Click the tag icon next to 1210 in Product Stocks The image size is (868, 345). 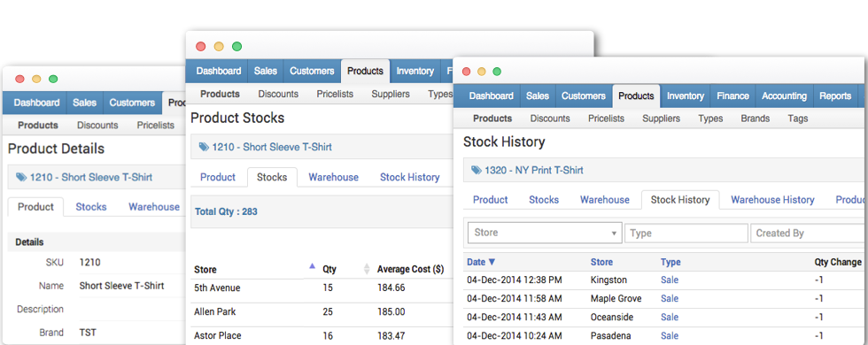click(x=204, y=148)
